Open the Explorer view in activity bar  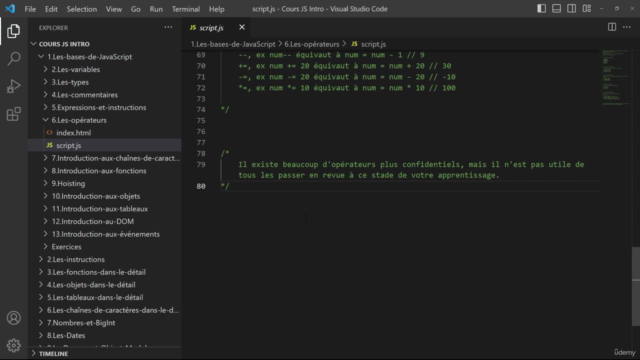pyautogui.click(x=13, y=31)
